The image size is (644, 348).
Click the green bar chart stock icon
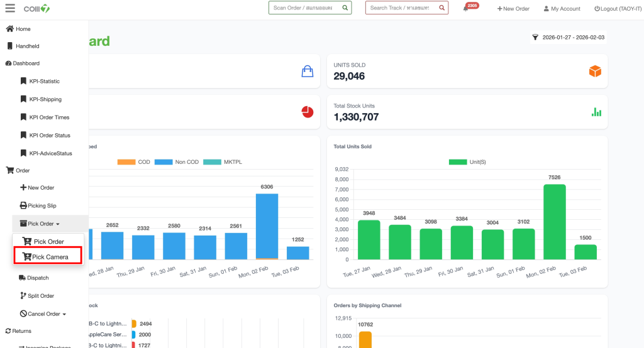pos(596,112)
